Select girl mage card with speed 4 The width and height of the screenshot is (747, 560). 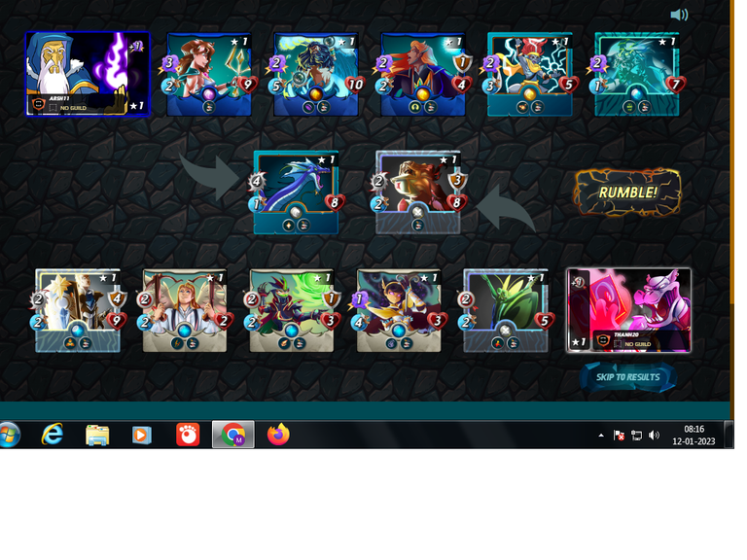399,310
